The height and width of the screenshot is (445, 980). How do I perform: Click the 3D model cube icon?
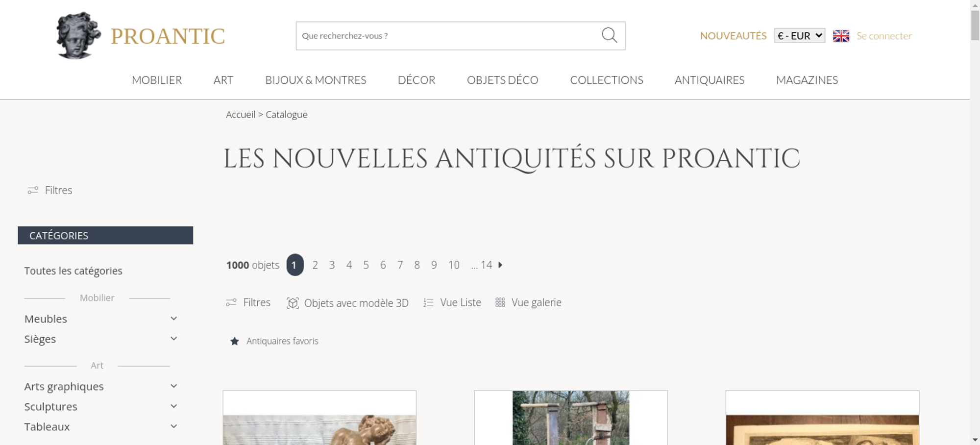[x=293, y=303]
